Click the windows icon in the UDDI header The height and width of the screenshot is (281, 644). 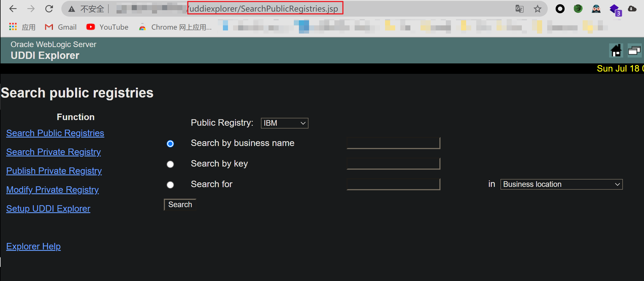[634, 50]
